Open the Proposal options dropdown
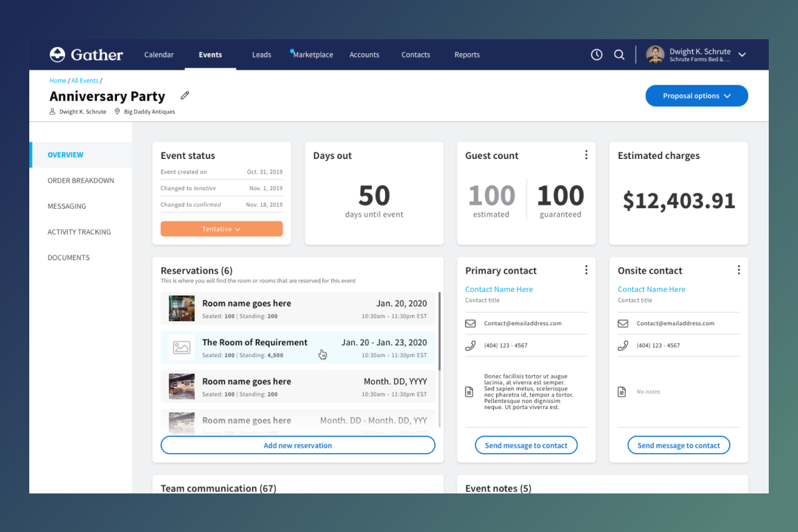This screenshot has height=532, width=798. (696, 96)
